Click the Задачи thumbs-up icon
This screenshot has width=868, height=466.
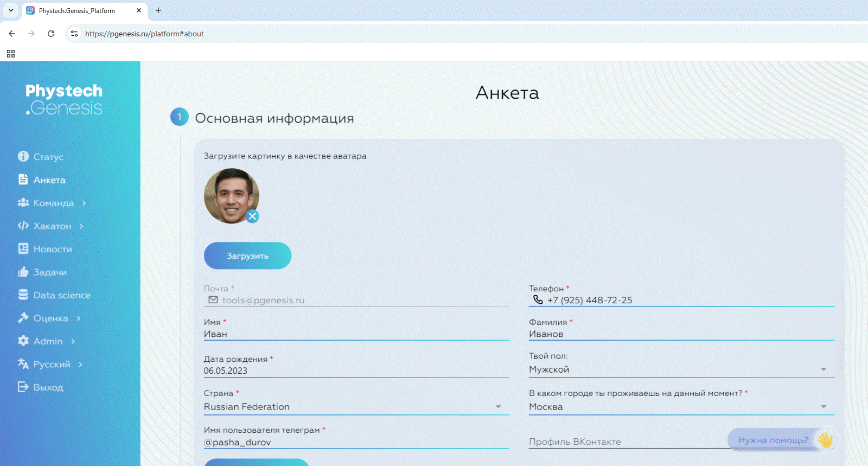click(23, 272)
